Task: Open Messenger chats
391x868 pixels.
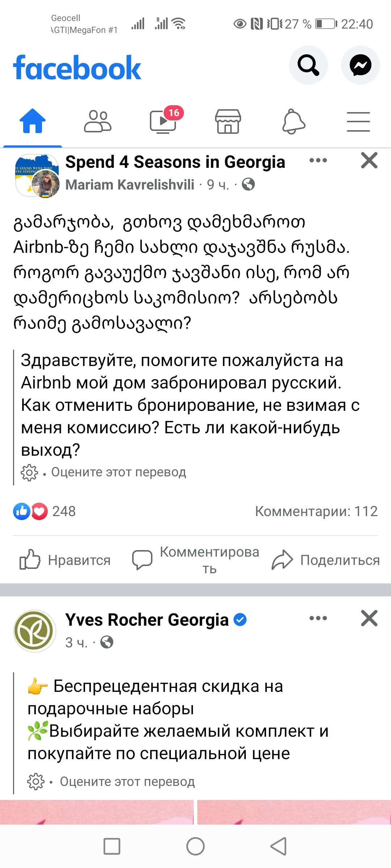Action: tap(360, 65)
